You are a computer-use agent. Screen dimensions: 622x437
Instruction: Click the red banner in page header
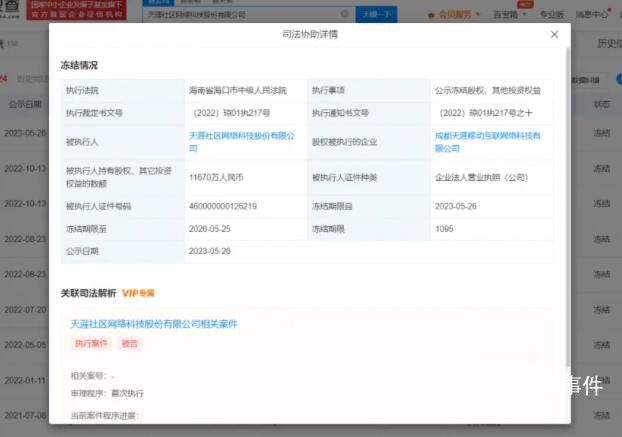coord(77,10)
